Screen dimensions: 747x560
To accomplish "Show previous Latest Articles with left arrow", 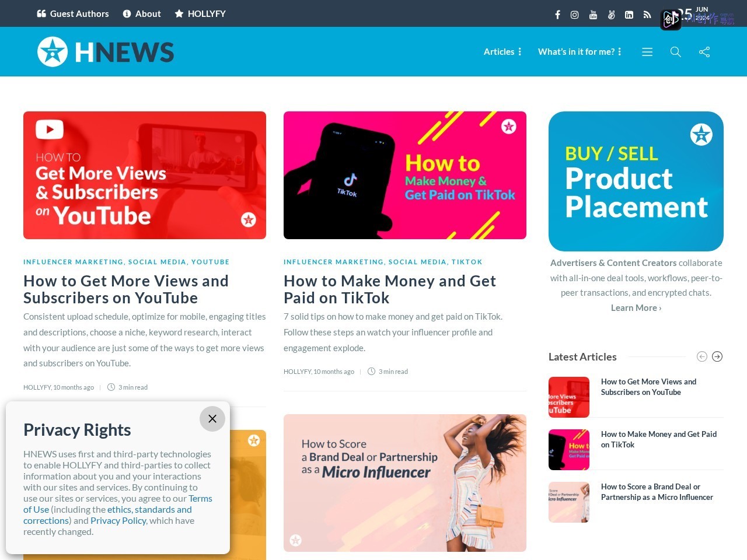I will [x=702, y=356].
